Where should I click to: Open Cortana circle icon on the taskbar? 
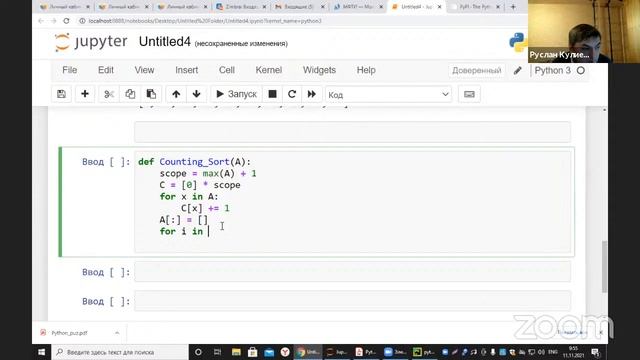click(x=198, y=352)
